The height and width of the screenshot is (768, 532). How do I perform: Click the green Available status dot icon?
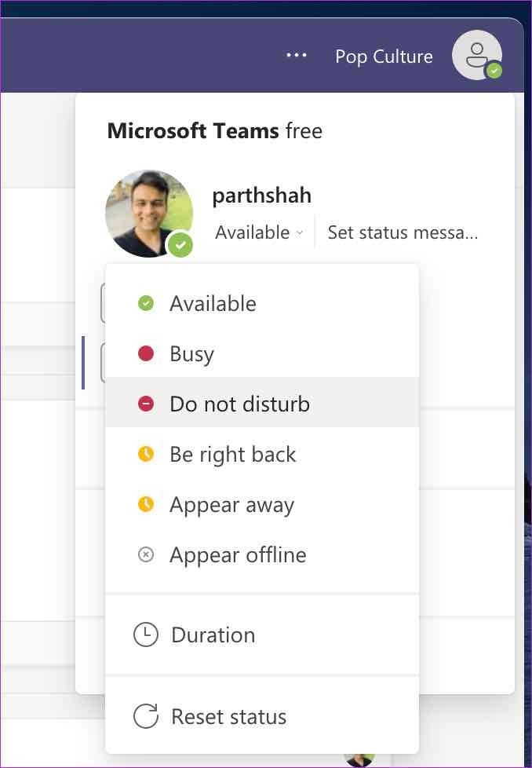146,303
